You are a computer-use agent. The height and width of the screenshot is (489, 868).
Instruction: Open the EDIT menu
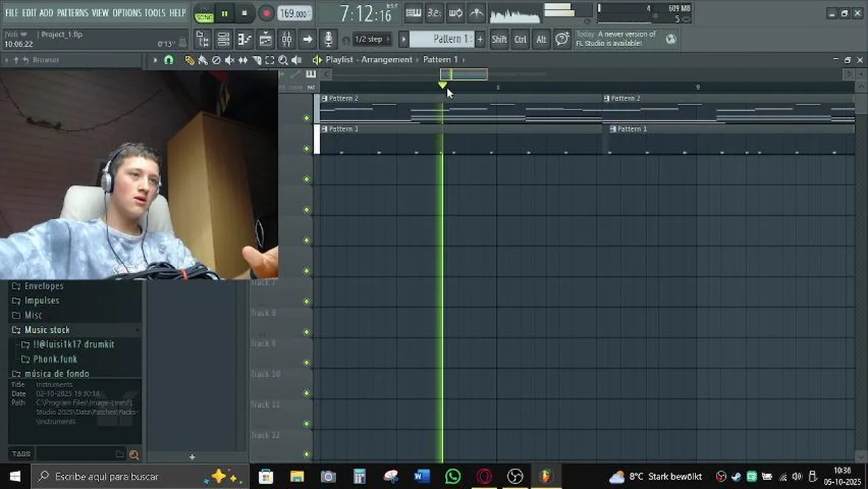pos(29,13)
